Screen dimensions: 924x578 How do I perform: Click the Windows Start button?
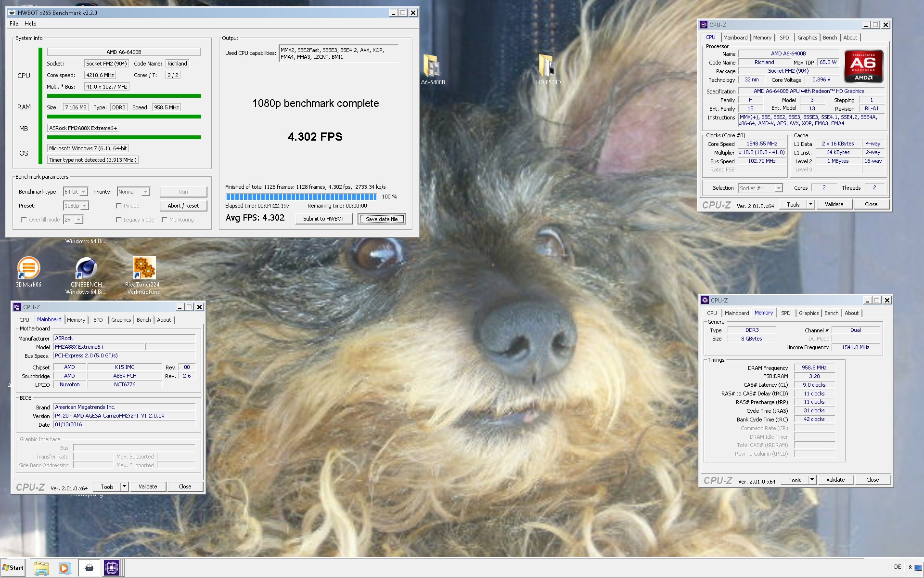click(x=13, y=567)
